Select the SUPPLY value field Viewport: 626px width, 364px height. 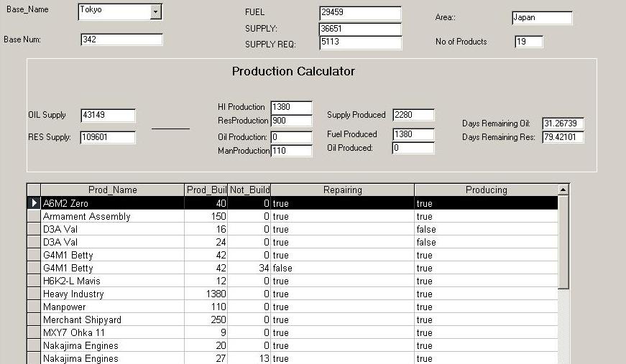pos(359,29)
